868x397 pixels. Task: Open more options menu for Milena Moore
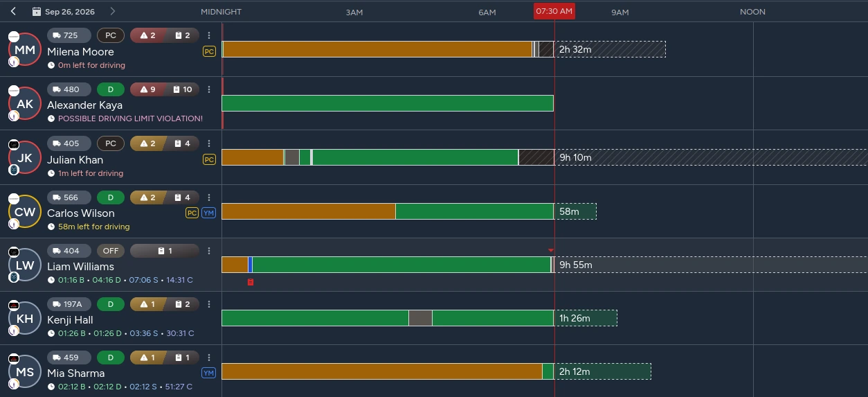pyautogui.click(x=209, y=35)
